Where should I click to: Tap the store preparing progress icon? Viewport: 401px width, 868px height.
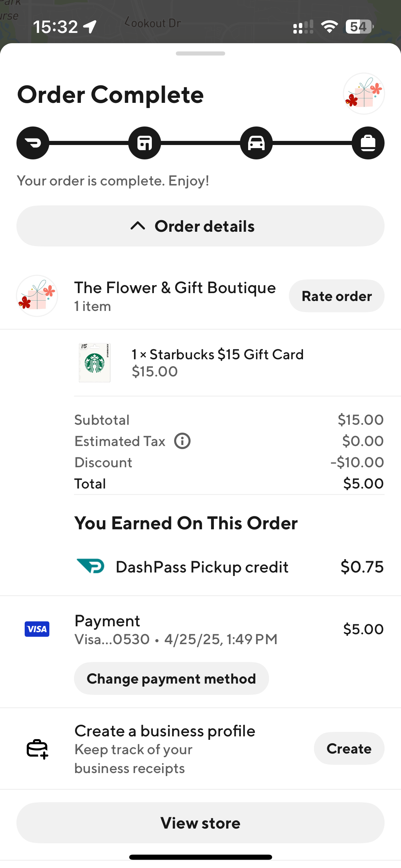point(145,143)
